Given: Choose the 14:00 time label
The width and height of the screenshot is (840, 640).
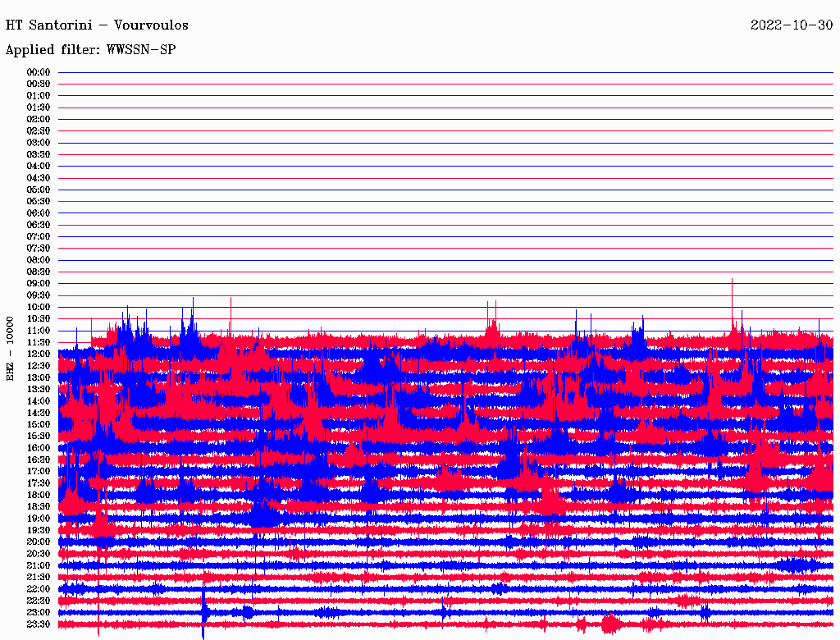Looking at the screenshot, I should pyautogui.click(x=39, y=400).
